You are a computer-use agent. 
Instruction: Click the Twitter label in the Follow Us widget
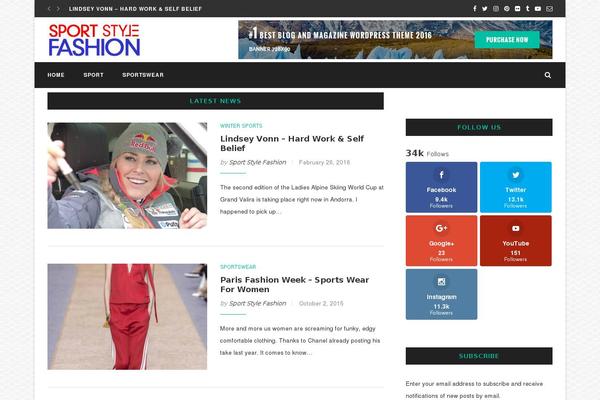click(x=516, y=190)
